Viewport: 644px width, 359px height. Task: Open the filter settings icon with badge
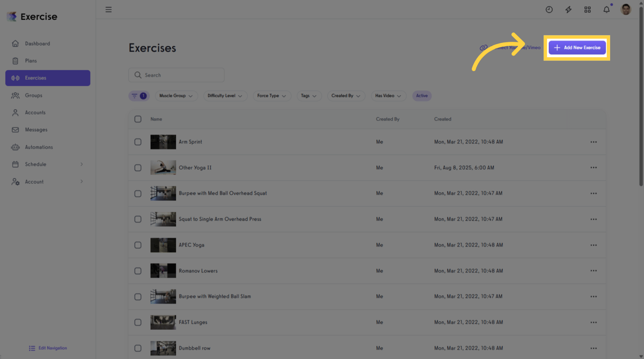coord(139,96)
